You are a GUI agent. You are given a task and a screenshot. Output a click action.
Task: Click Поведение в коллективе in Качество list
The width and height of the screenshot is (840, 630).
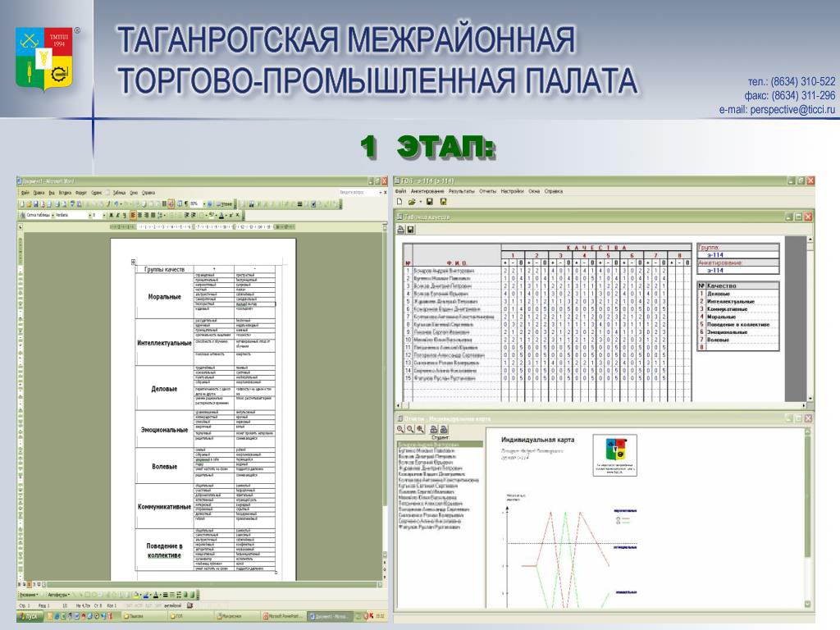(x=738, y=325)
